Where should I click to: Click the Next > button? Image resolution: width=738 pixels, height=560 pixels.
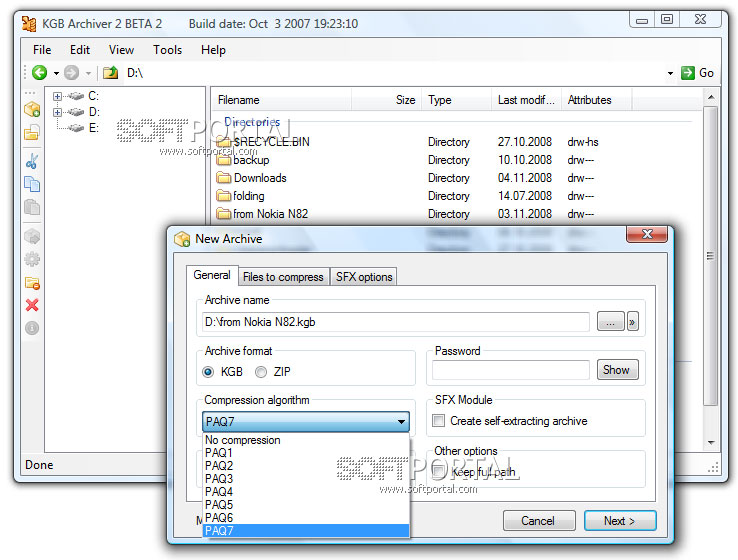click(x=620, y=521)
